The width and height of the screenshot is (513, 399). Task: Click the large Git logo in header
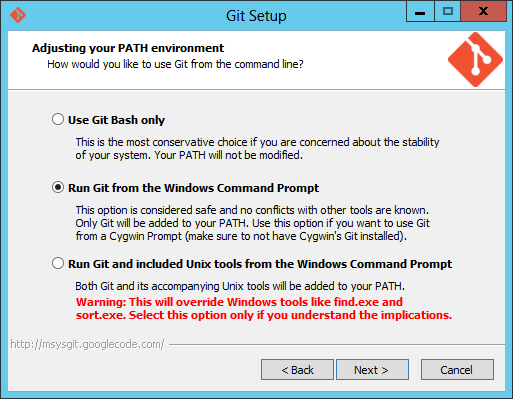click(475, 60)
